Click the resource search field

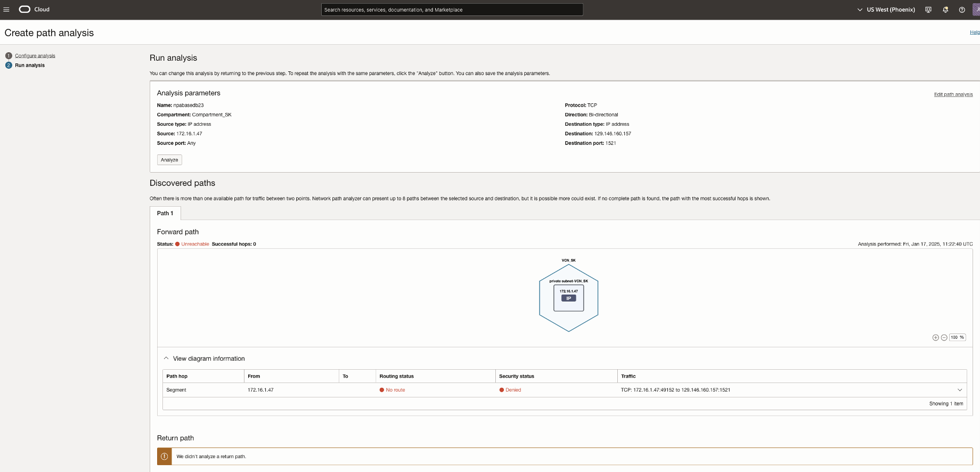[x=452, y=10]
